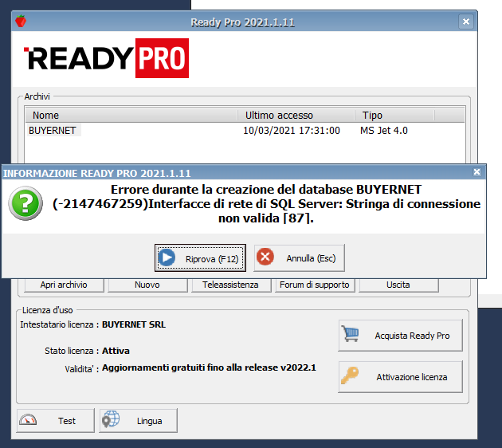Viewport: 502px width, 448px height.
Task: Click the green question mark dialog icon
Action: pyautogui.click(x=25, y=203)
